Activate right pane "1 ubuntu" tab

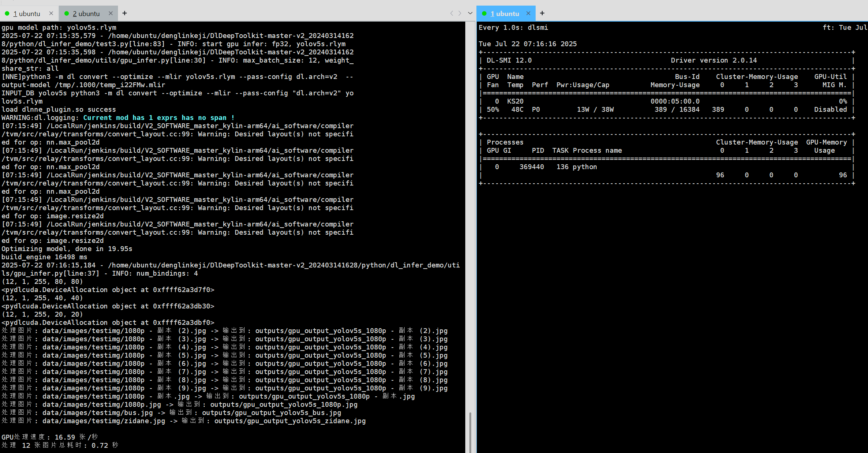pos(505,14)
